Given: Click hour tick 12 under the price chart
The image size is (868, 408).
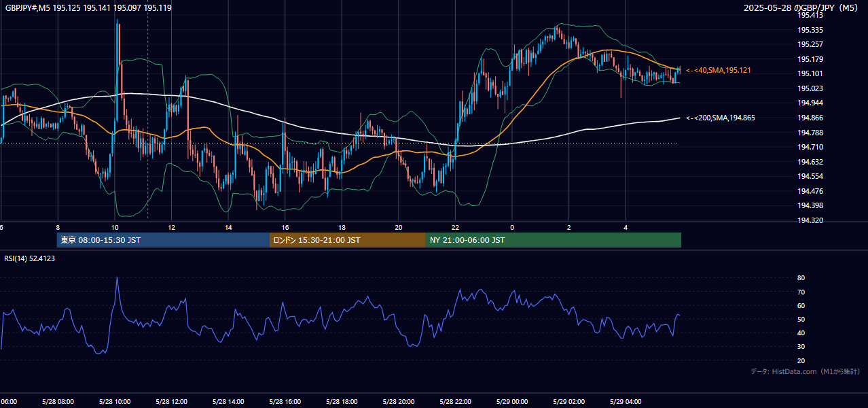Looking at the screenshot, I should tap(171, 228).
